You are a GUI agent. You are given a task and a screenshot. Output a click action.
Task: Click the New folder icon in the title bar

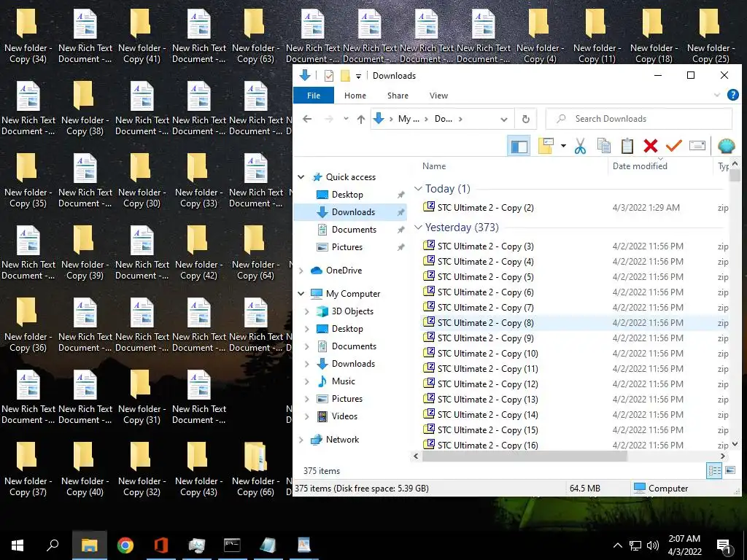tap(345, 76)
